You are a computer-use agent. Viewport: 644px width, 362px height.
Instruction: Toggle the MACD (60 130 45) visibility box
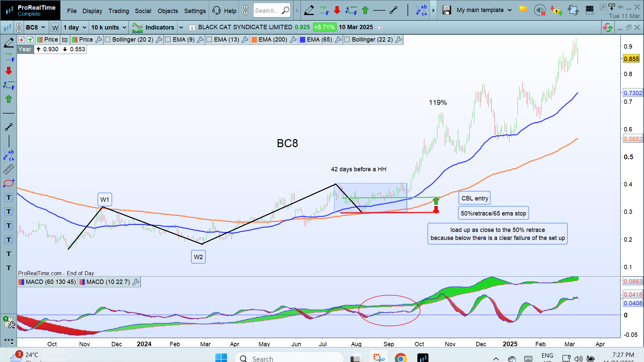tap(21, 282)
